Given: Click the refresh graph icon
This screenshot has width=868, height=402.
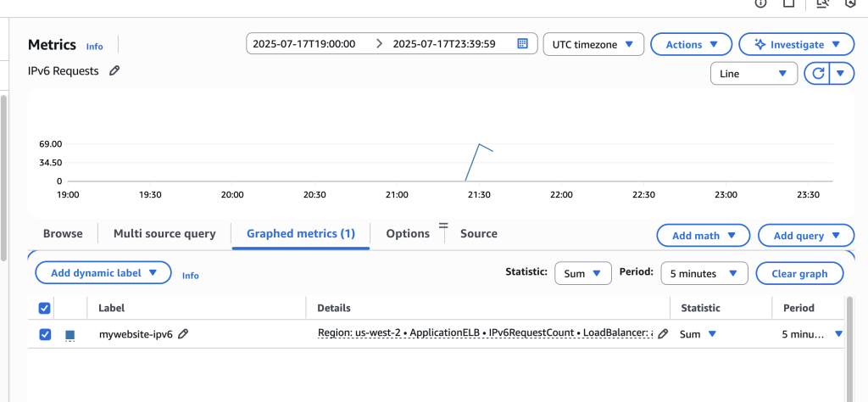Looking at the screenshot, I should coord(818,74).
